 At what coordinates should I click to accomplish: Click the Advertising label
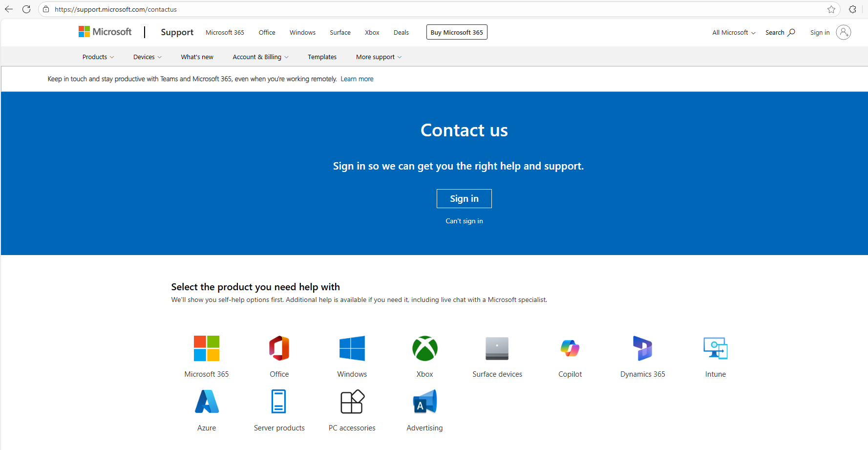[x=425, y=428]
